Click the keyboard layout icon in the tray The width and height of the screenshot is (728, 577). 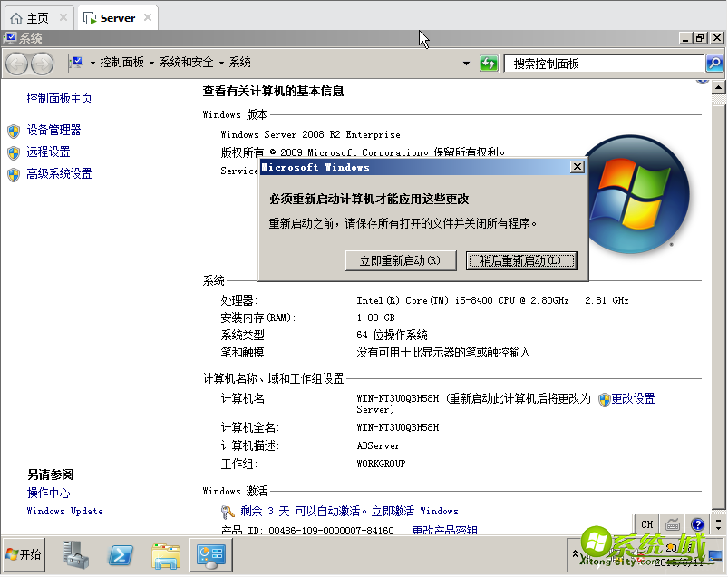[x=672, y=524]
